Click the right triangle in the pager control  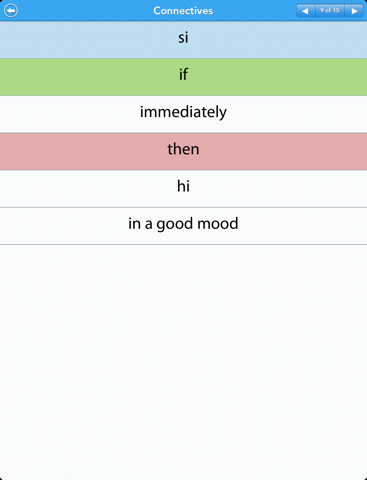coord(354,11)
